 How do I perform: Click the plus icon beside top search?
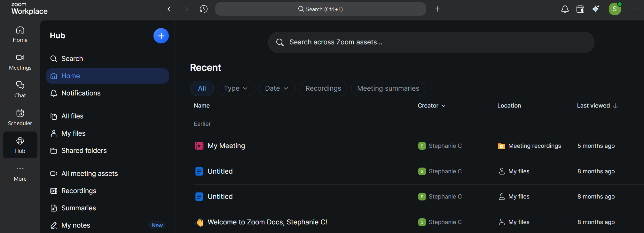(x=438, y=9)
